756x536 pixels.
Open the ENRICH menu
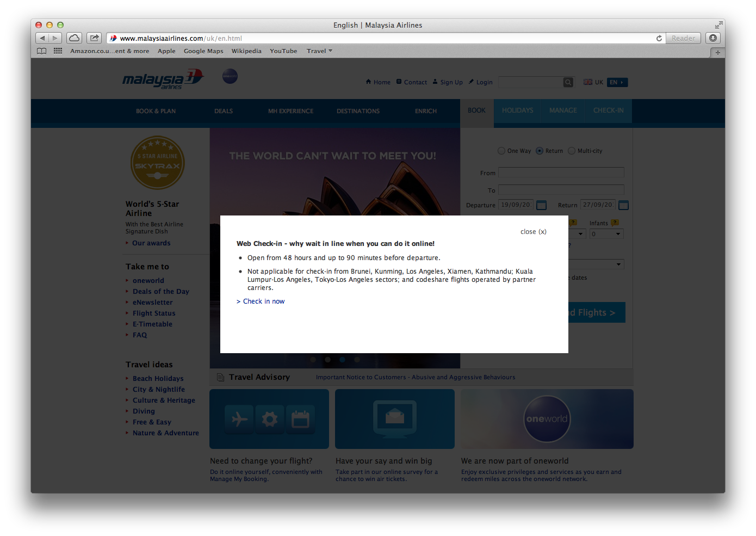pyautogui.click(x=426, y=111)
